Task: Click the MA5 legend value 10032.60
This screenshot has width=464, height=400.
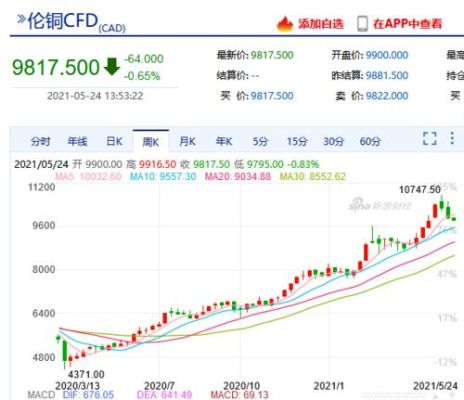Action: point(100,176)
